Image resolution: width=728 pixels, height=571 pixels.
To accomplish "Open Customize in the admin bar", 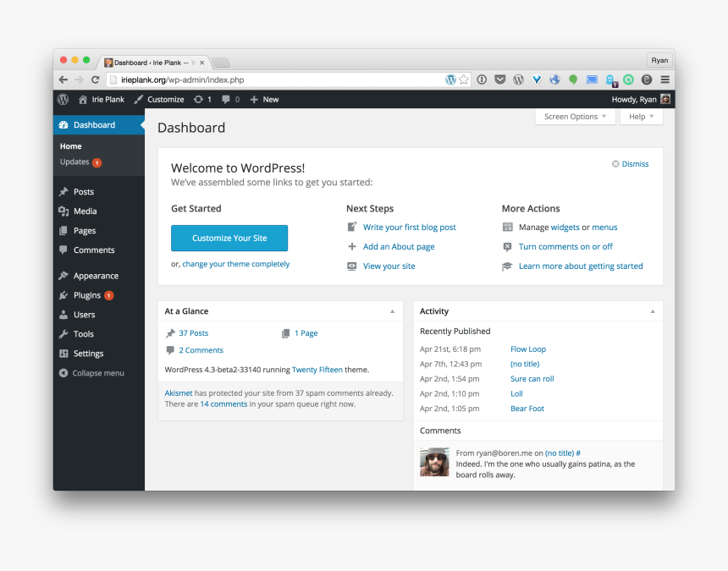I will pos(159,99).
